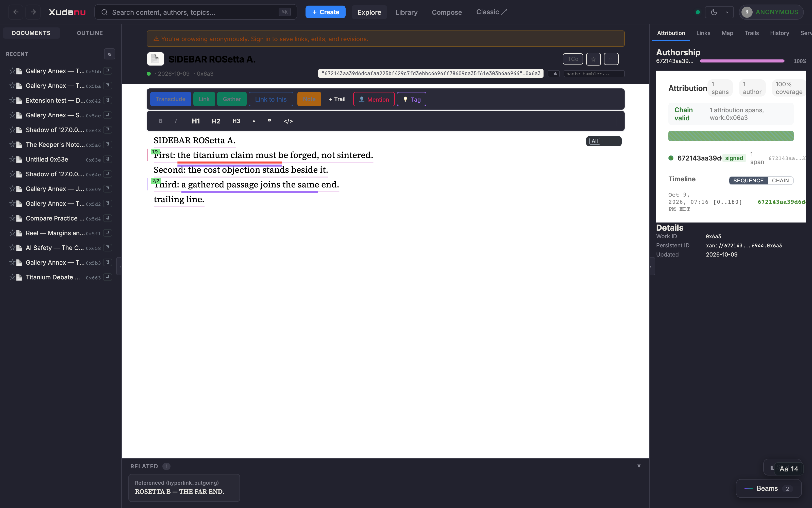Favorite this document with the star button

click(x=593, y=59)
